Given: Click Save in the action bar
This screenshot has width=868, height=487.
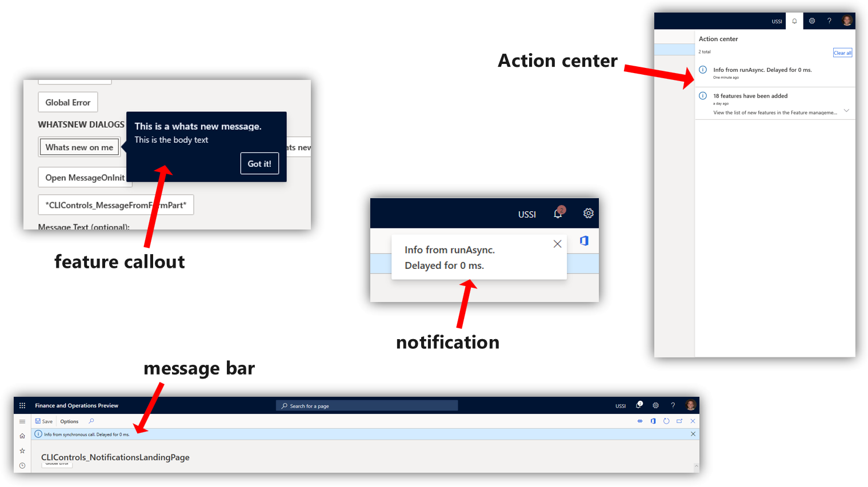Looking at the screenshot, I should click(44, 421).
